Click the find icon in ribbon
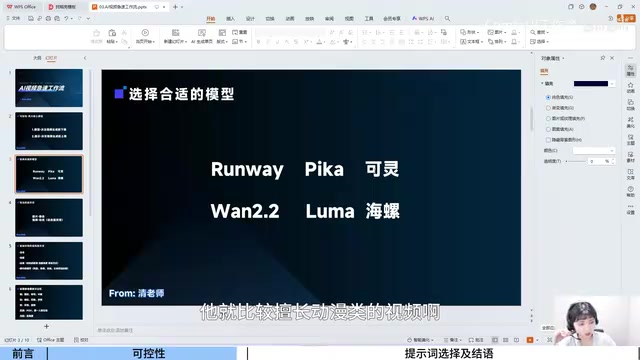 [533, 32]
